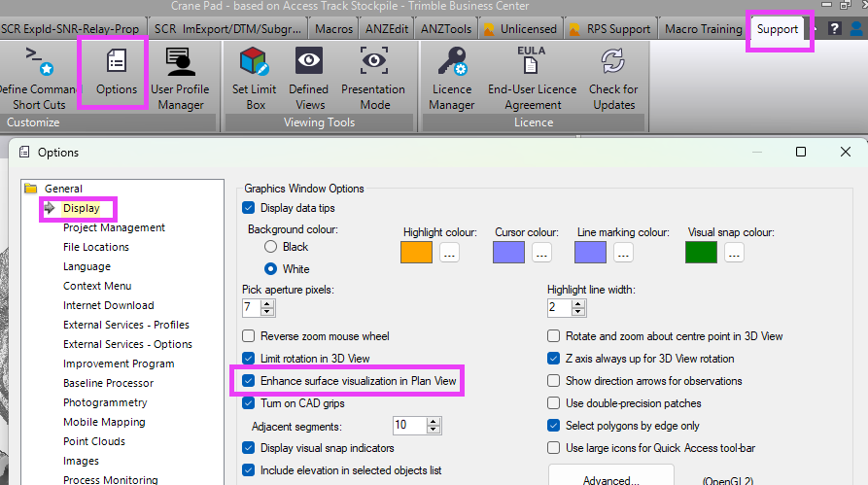Screen dimensions: 868x485
Task: Run Check for Updates
Action: (x=613, y=78)
